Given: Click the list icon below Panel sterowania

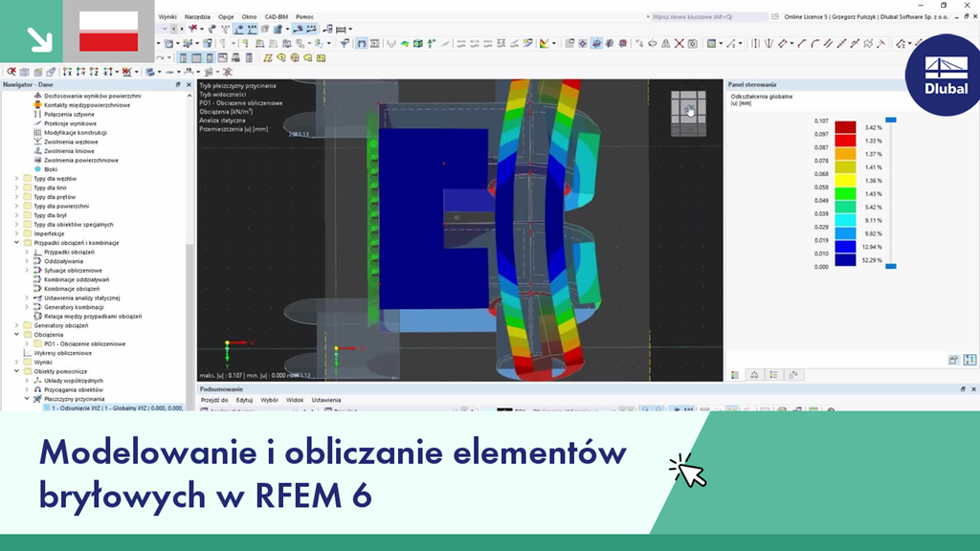Looking at the screenshot, I should tap(773, 375).
